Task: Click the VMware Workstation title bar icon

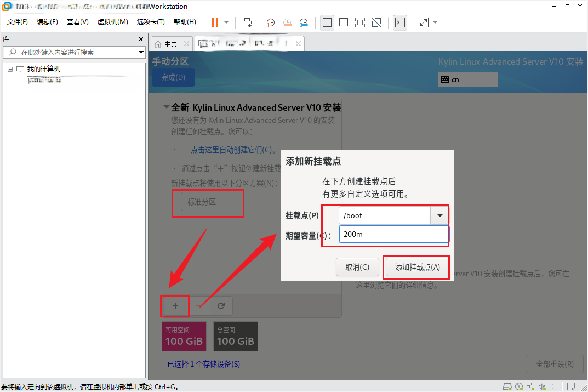Action: (7, 7)
